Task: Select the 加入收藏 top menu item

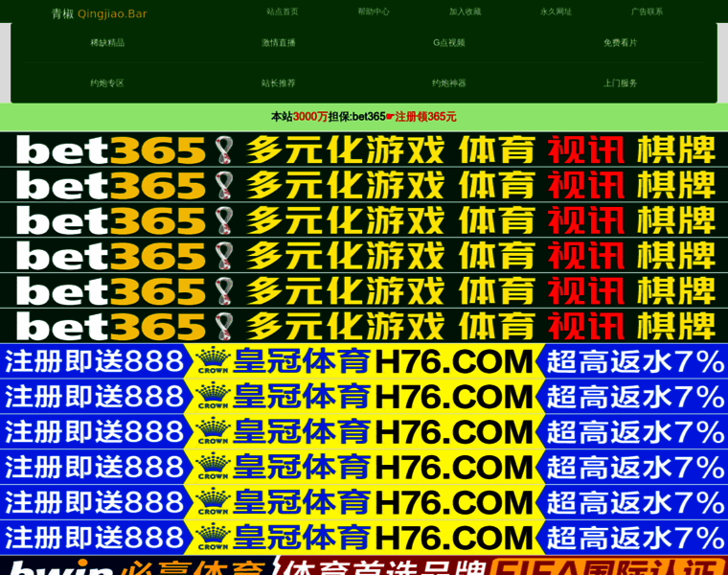Action: 465,11
